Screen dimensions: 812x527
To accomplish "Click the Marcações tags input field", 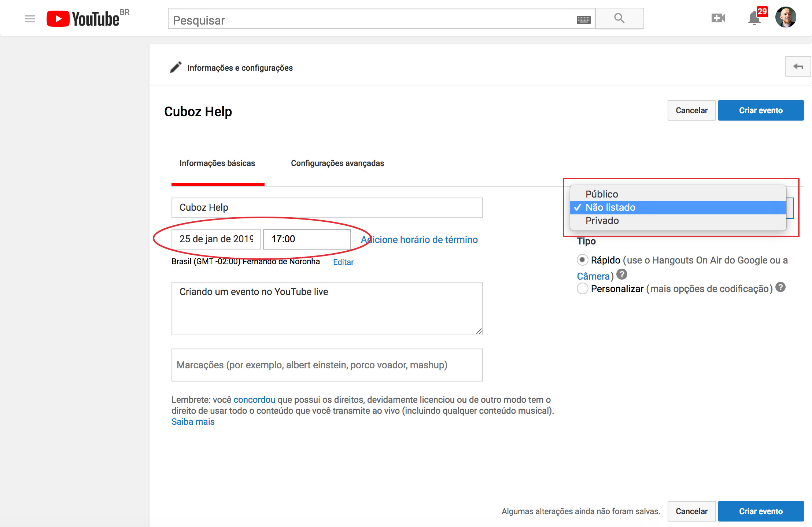I will (x=327, y=365).
